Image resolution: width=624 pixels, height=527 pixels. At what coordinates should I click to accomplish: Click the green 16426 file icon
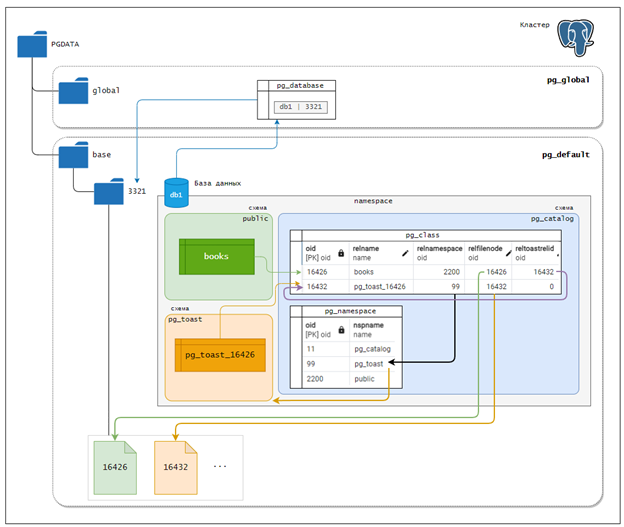click(115, 468)
